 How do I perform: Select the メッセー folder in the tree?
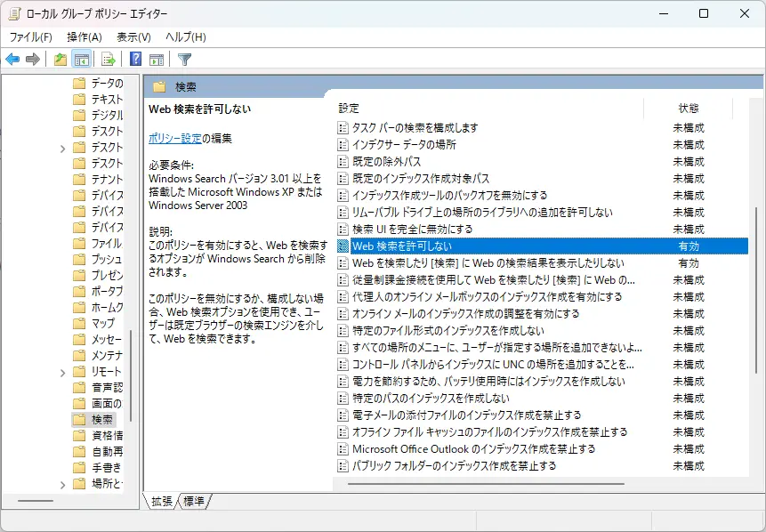[x=108, y=339]
